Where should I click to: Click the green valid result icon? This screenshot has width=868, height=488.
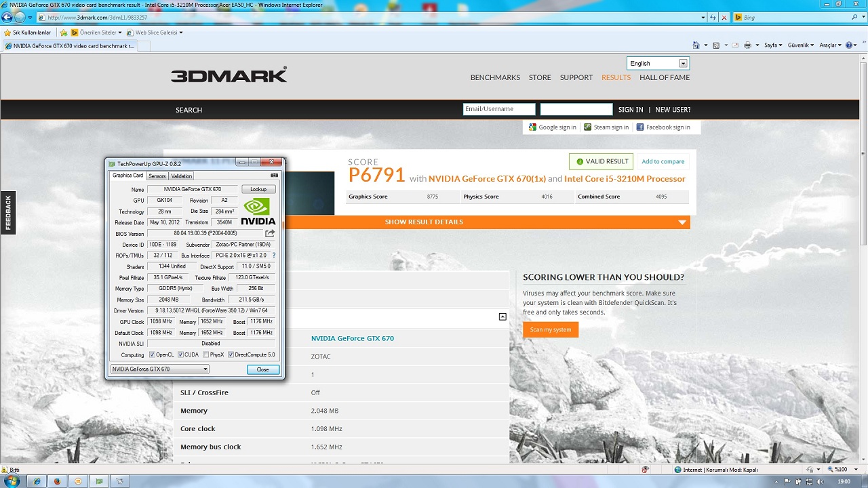pos(580,161)
